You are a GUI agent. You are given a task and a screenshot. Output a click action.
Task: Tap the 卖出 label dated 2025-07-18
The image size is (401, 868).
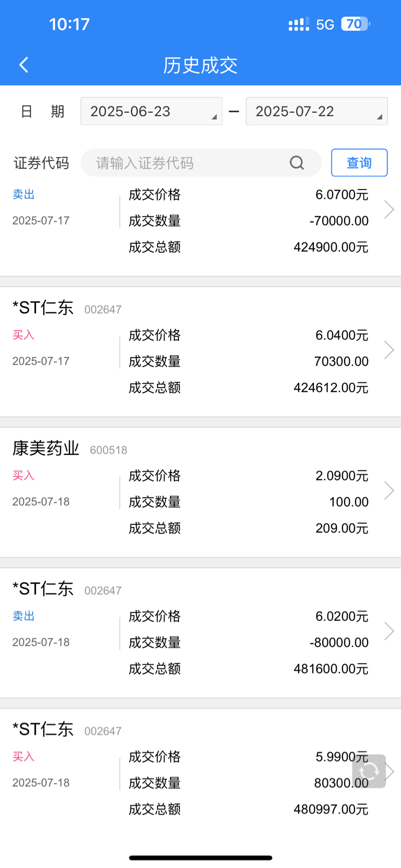pos(23,616)
